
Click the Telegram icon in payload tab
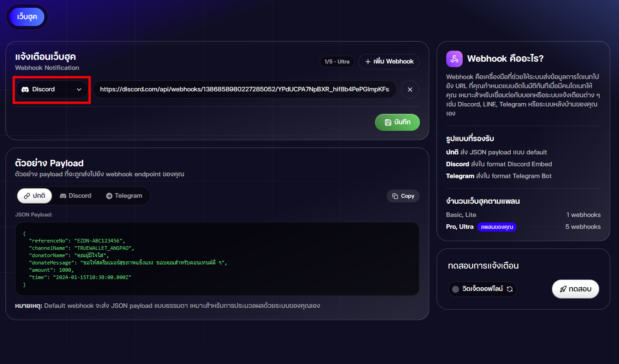[x=109, y=196]
